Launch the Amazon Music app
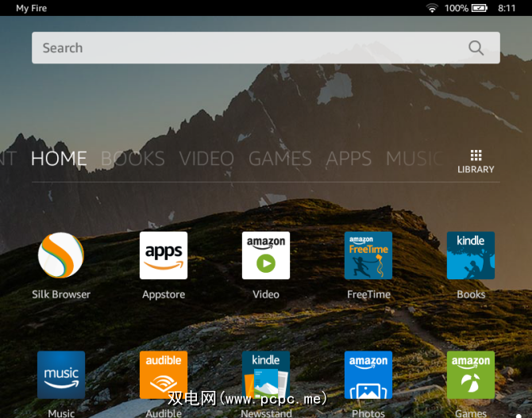Image resolution: width=532 pixels, height=418 pixels. click(x=61, y=374)
